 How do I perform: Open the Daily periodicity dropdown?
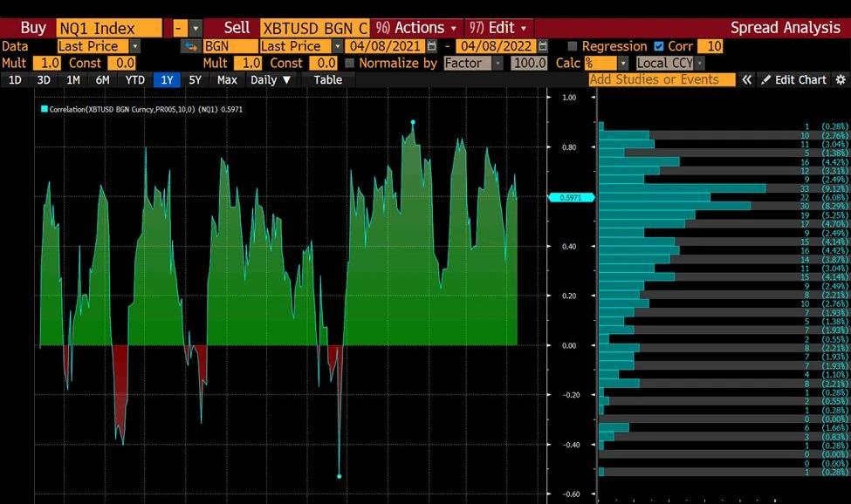tap(271, 79)
